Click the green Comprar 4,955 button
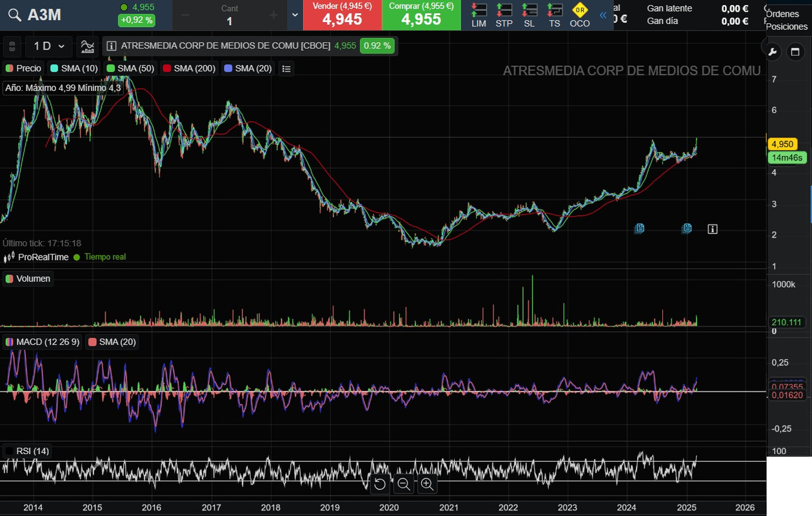 pos(421,15)
